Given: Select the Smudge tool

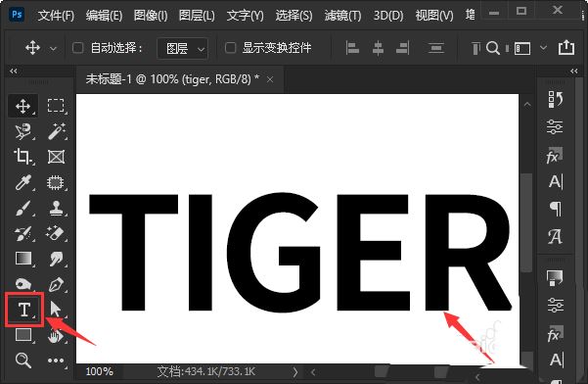Looking at the screenshot, I should coord(56,259).
